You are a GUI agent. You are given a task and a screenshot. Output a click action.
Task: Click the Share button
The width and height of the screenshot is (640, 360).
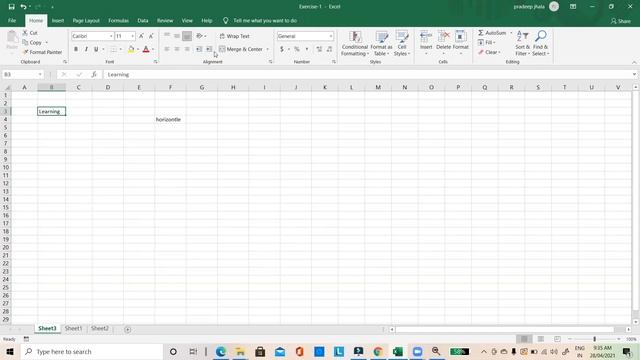(x=620, y=21)
